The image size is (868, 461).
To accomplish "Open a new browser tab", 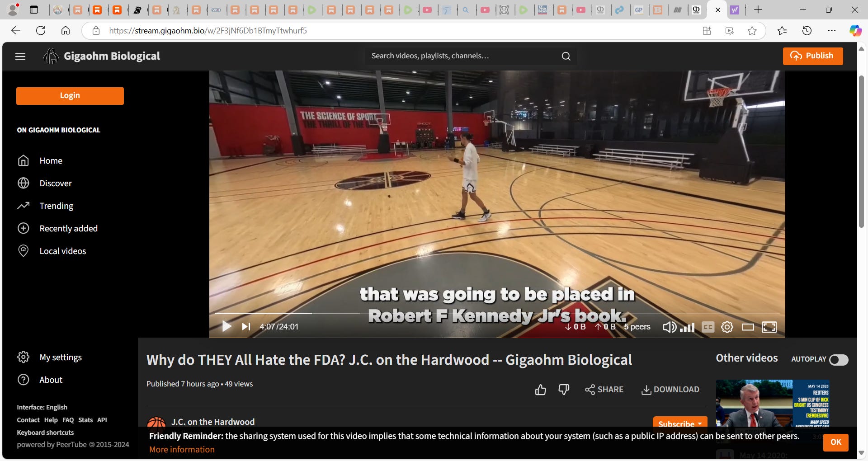I will coord(758,9).
